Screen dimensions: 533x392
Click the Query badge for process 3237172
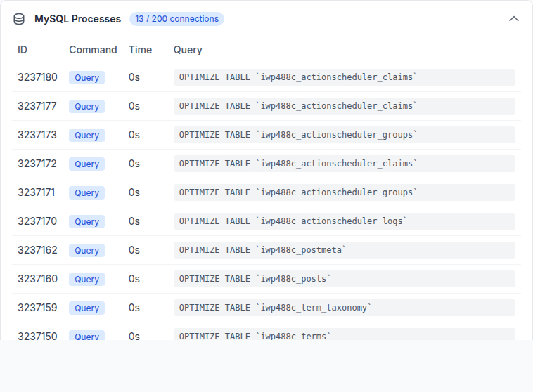86,164
